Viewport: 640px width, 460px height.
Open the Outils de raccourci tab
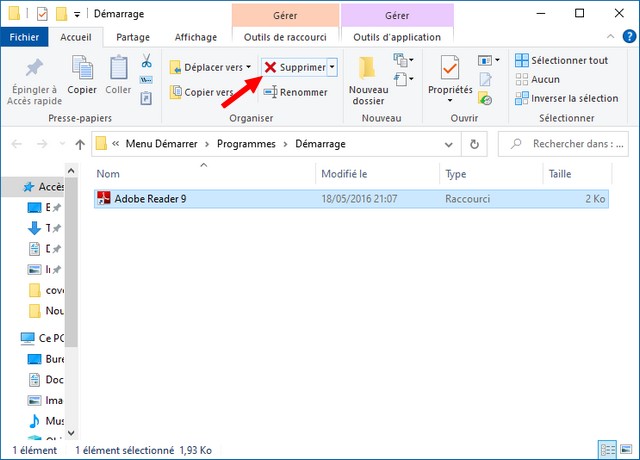(x=285, y=37)
